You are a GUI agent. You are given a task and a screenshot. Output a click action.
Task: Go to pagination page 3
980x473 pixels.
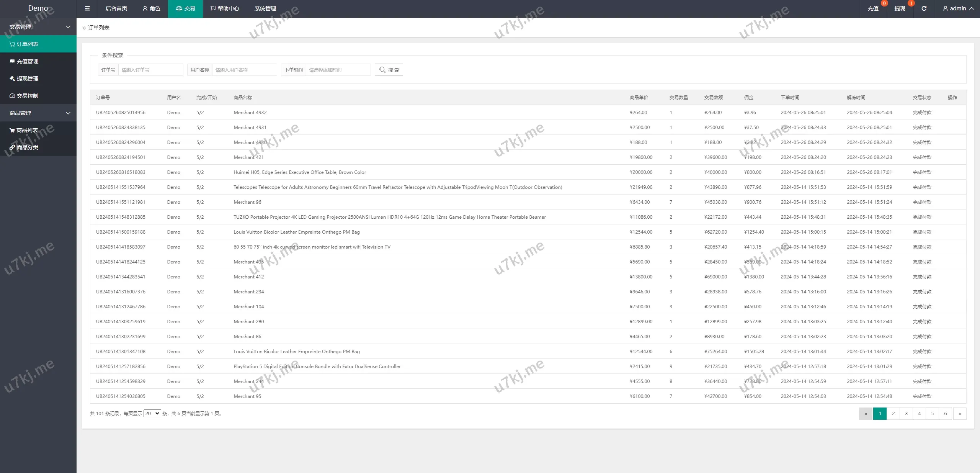point(906,414)
